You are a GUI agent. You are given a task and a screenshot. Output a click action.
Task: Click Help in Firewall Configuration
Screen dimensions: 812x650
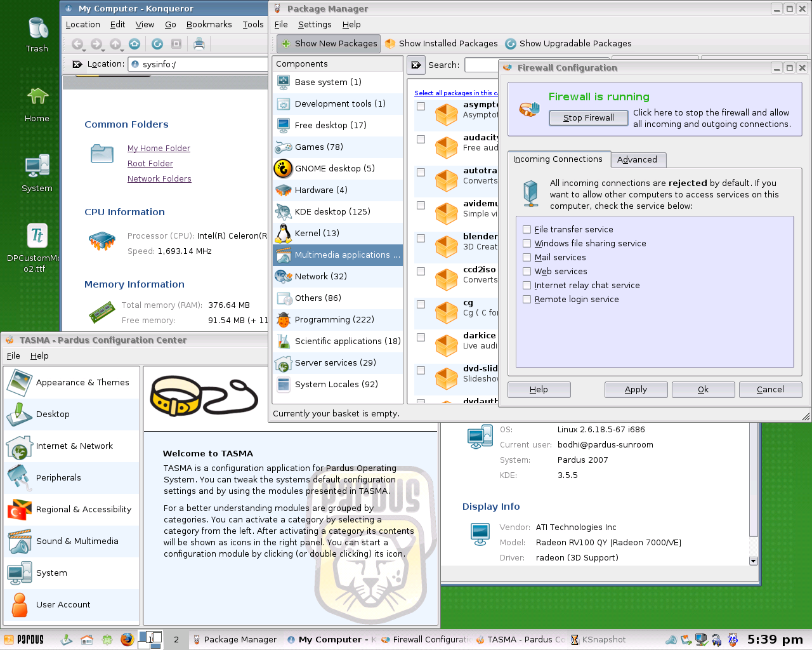click(x=539, y=390)
